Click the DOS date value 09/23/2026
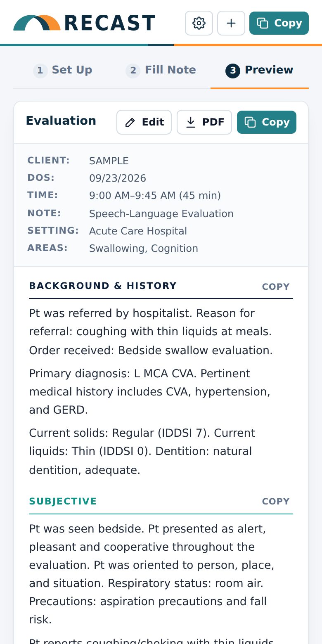Screen dimensions: 322x644 coord(118,178)
